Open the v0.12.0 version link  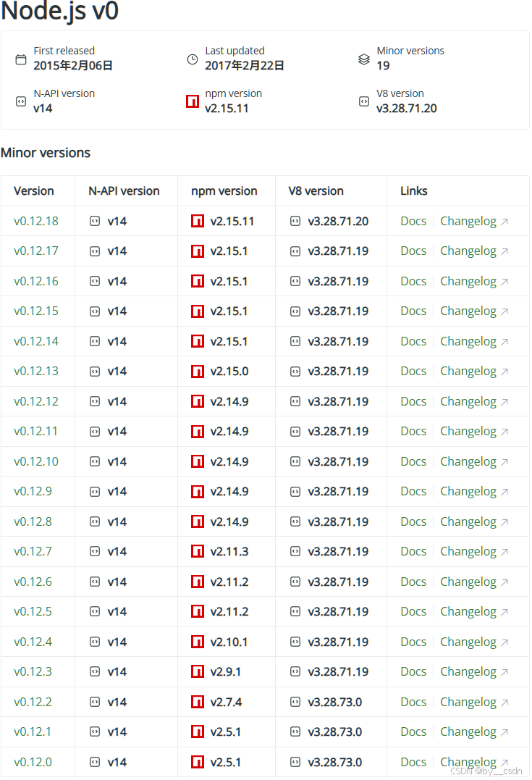[33, 762]
